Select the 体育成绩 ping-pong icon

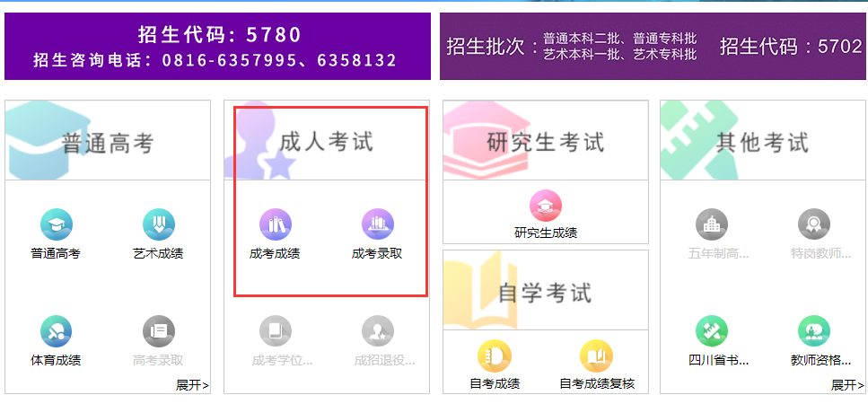tap(56, 331)
